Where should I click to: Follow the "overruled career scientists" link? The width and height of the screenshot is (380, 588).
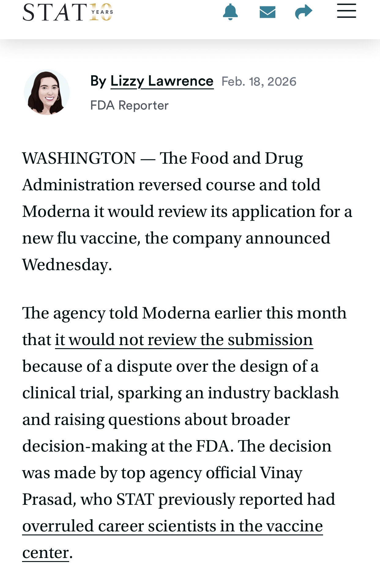[x=173, y=526]
